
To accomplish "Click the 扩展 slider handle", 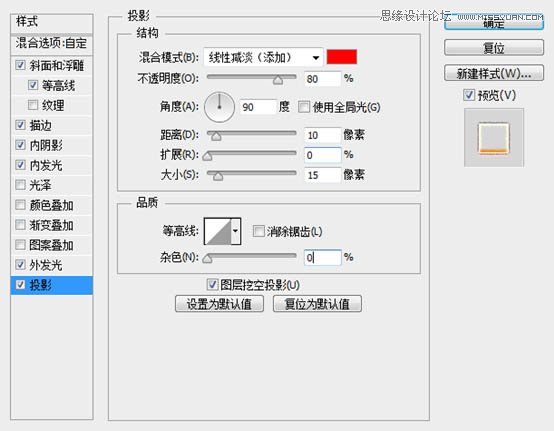I will [x=207, y=156].
